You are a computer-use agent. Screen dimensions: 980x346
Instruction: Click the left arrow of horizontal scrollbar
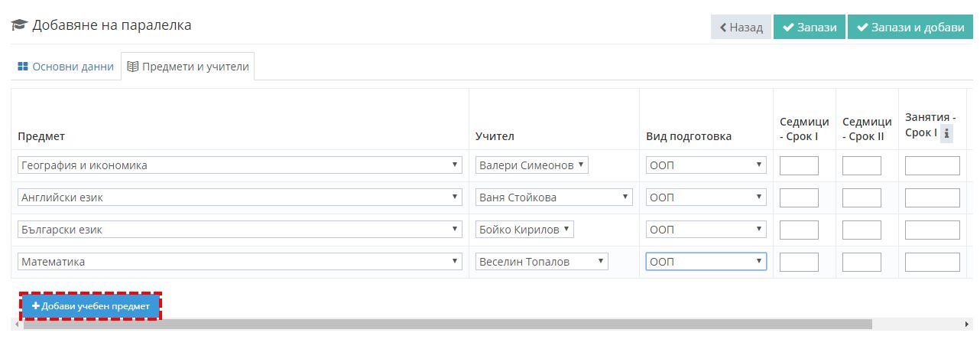(x=17, y=325)
